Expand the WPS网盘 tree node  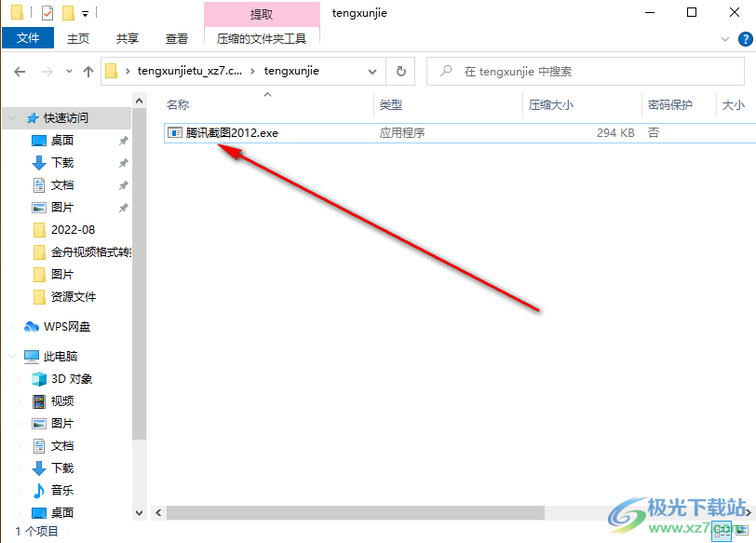click(x=12, y=327)
